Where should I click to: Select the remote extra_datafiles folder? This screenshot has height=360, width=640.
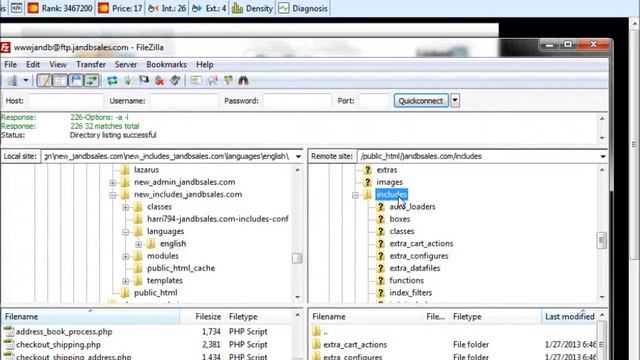[415, 268]
